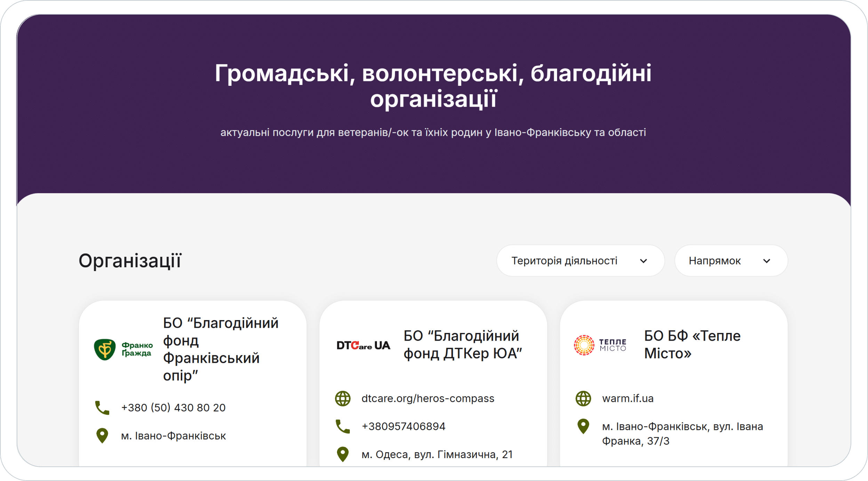The image size is (868, 481).
Task: Click the DTCare UA logo
Action: point(363,345)
